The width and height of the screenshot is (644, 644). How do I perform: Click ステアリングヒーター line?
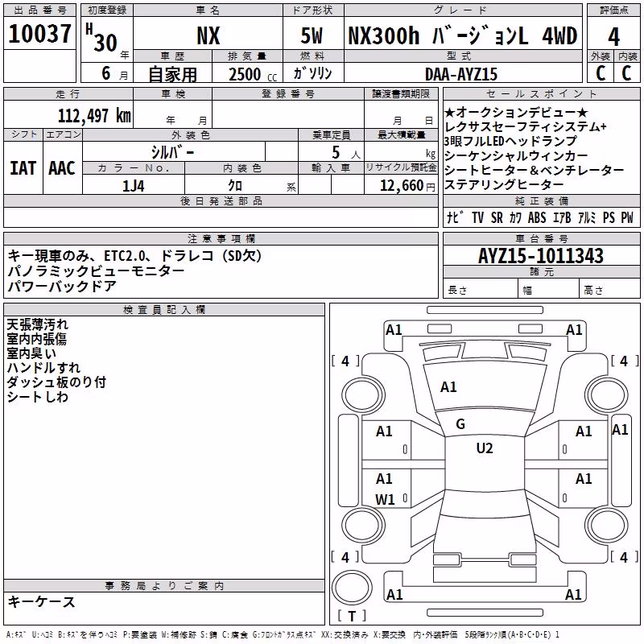tap(504, 184)
